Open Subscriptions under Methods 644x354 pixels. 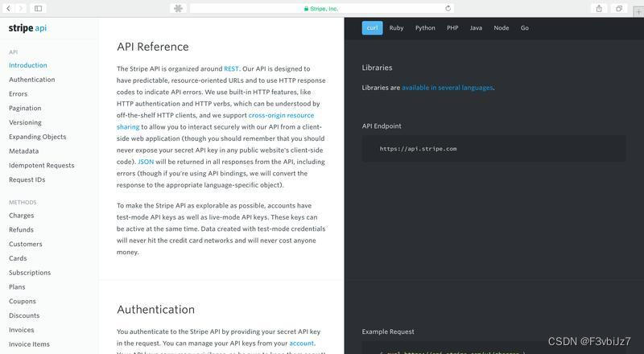coord(30,273)
